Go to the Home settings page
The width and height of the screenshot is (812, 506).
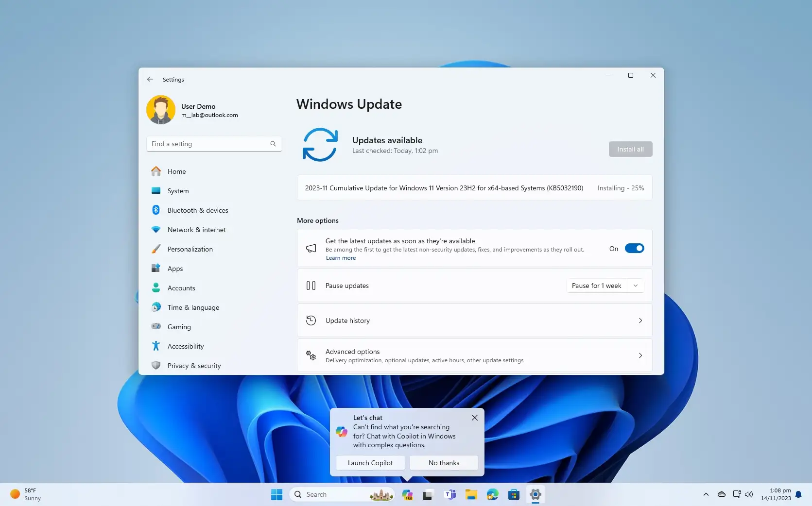tap(176, 171)
